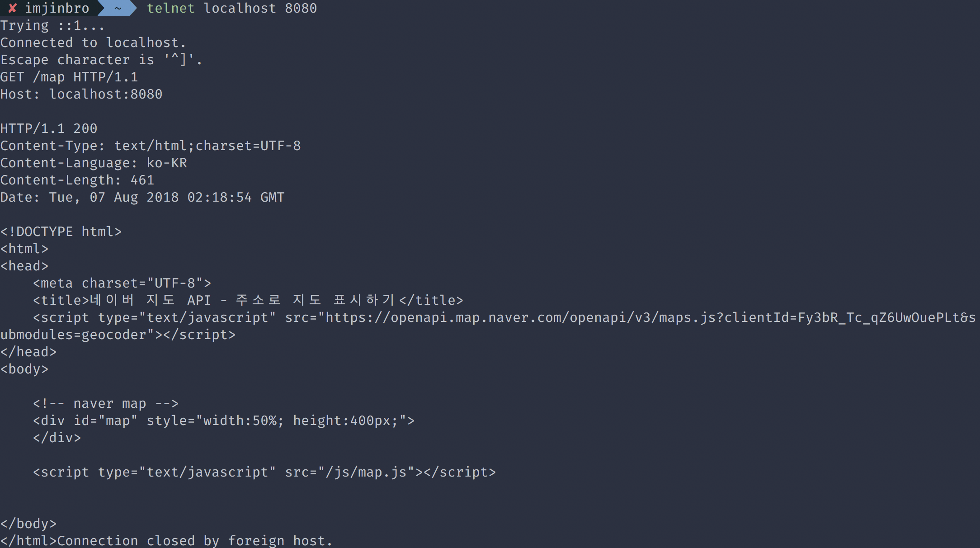Click the openapi.map.naver.com script URL
Viewport: 980px width, 548px height.
click(488, 326)
